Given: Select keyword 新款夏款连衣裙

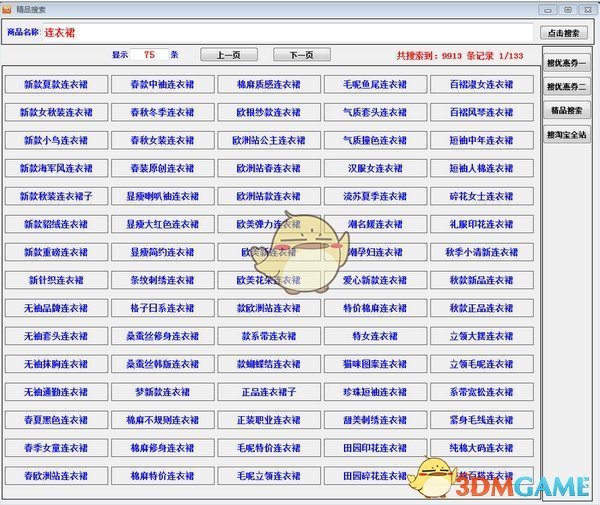Looking at the screenshot, I should pyautogui.click(x=56, y=84).
